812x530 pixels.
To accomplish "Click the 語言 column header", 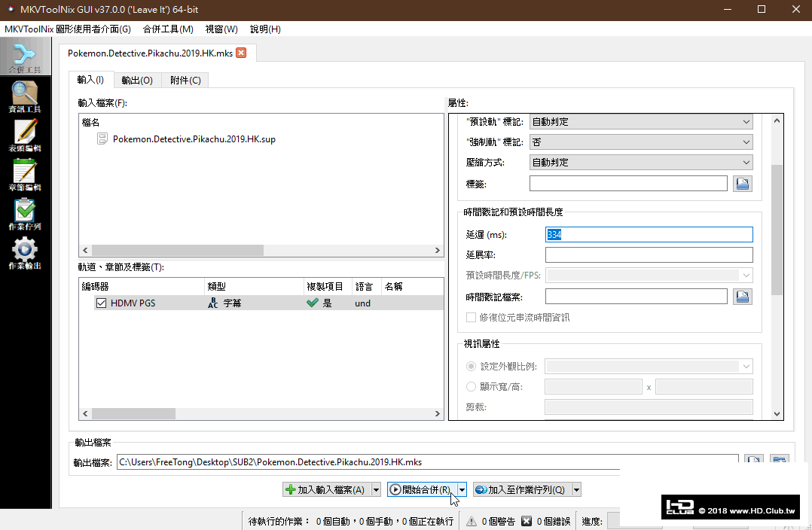I will 367,286.
